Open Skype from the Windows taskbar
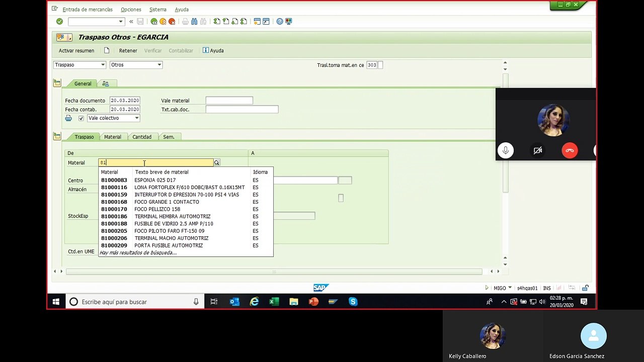Screen dimensions: 644x362 (353, 302)
